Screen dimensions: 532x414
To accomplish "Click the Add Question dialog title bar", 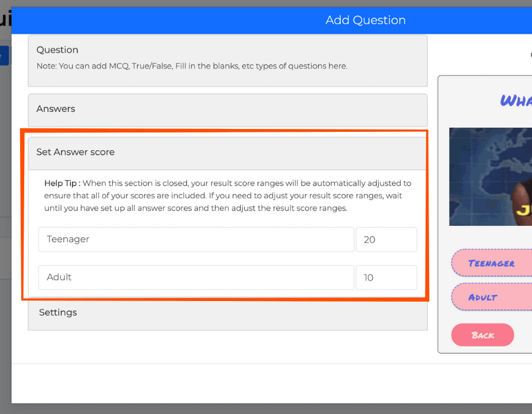I will coord(271,20).
